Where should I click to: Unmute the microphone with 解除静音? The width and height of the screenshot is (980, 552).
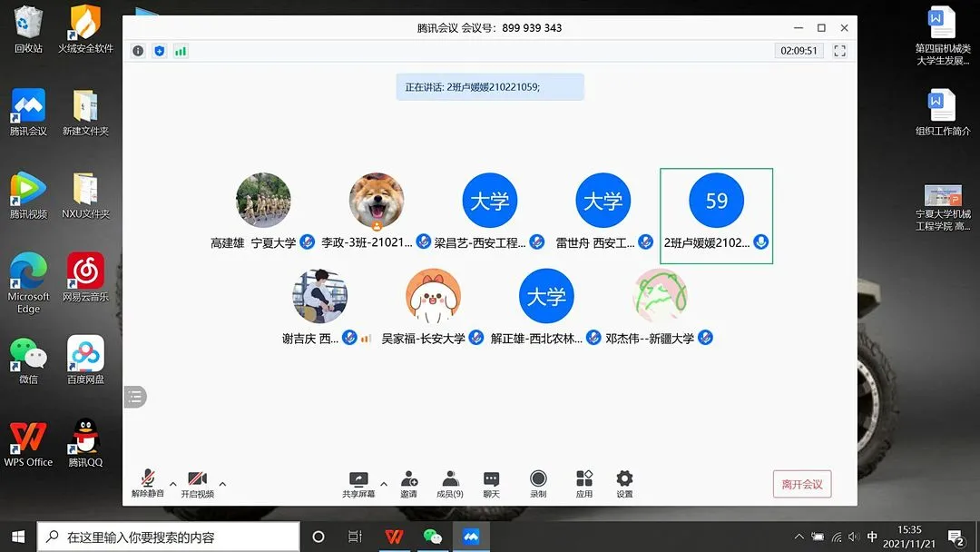pos(148,484)
